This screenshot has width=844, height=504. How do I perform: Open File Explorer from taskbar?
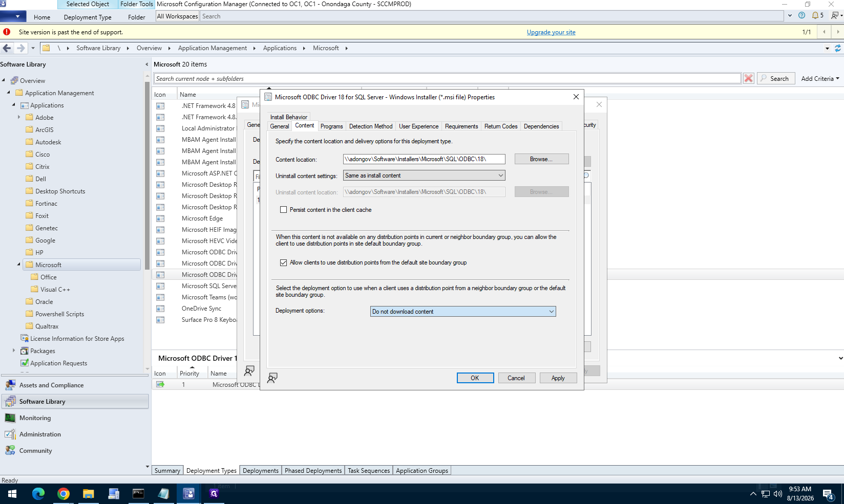coord(89,494)
